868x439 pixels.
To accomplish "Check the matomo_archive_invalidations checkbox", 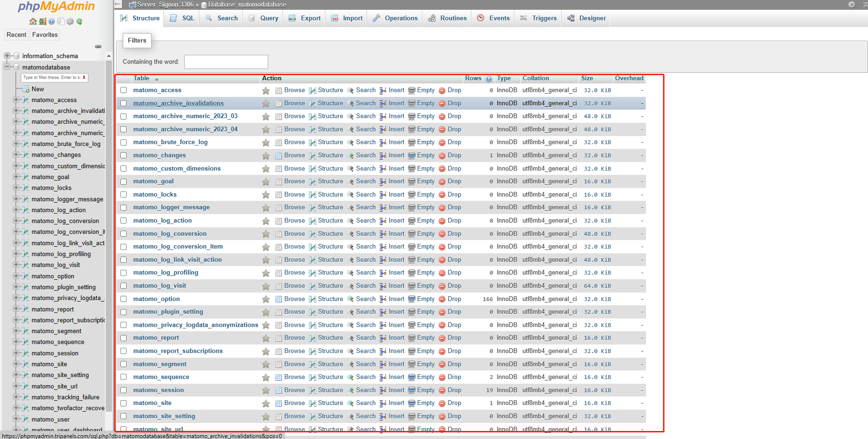I will click(x=124, y=103).
